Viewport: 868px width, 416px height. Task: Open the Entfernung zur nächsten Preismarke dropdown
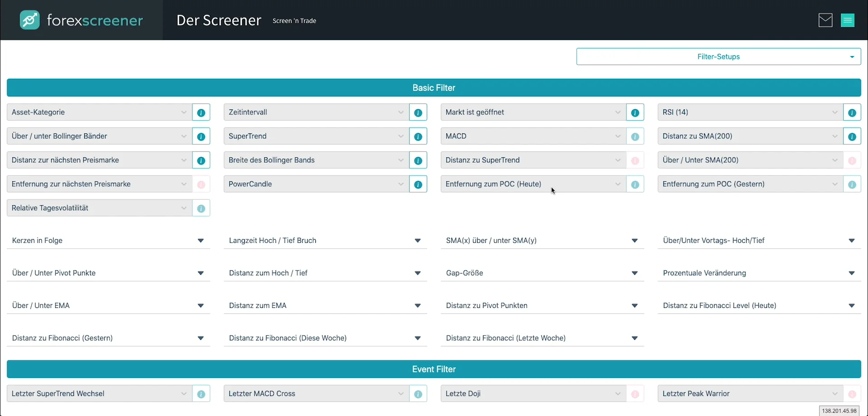pyautogui.click(x=100, y=184)
